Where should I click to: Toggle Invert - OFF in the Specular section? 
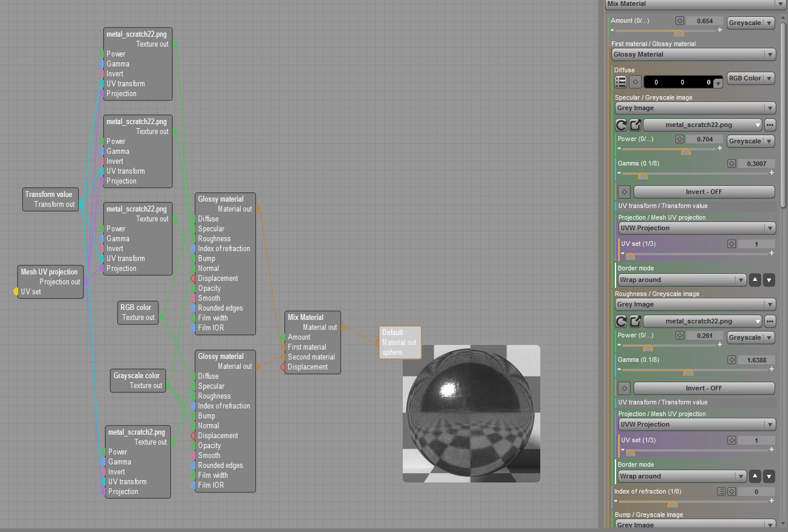coord(704,192)
